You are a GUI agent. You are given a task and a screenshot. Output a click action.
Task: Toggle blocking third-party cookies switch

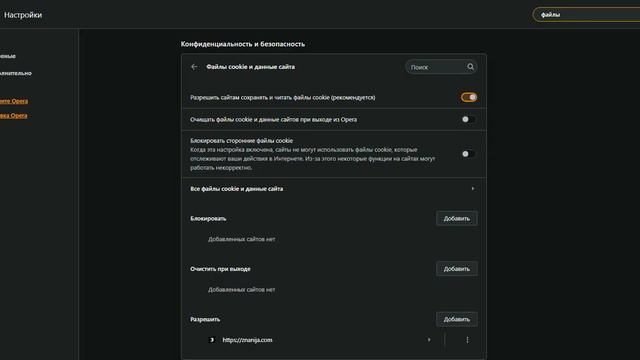coord(468,154)
